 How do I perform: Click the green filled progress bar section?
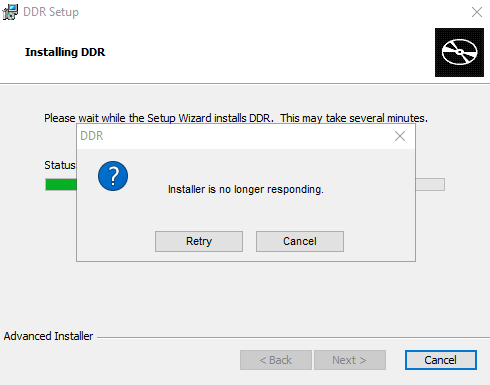(61, 185)
